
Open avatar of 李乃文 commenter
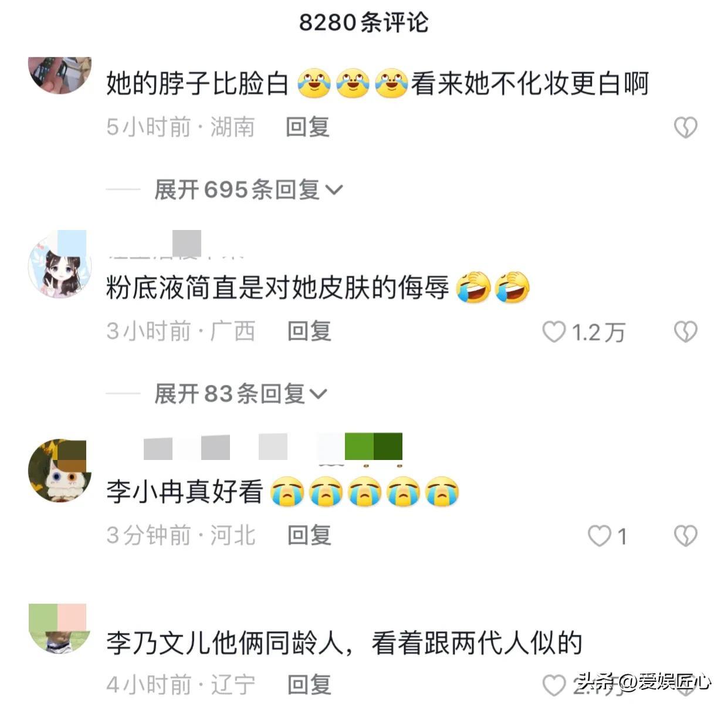pos(60,628)
